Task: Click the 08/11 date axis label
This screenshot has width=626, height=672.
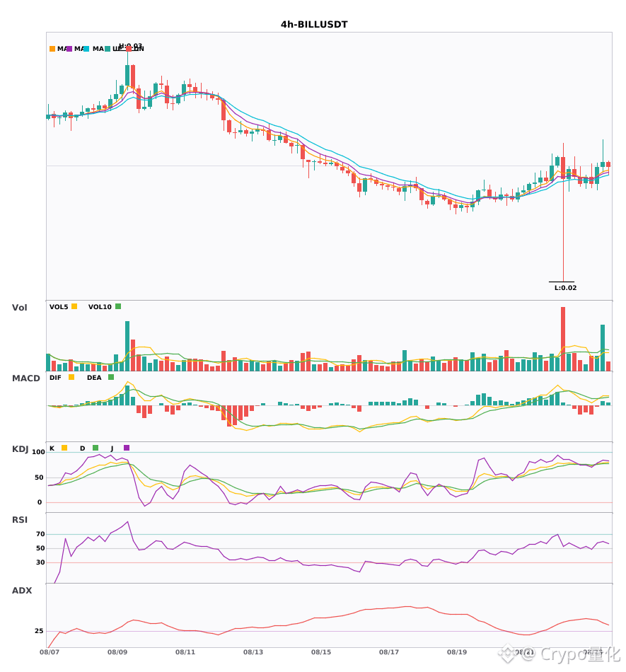Action: click(x=185, y=652)
